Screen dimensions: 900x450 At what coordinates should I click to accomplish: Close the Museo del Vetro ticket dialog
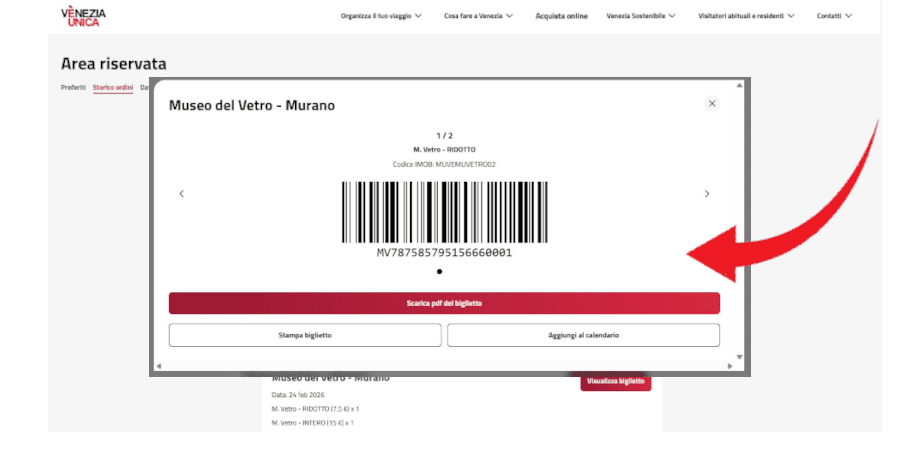pos(712,103)
